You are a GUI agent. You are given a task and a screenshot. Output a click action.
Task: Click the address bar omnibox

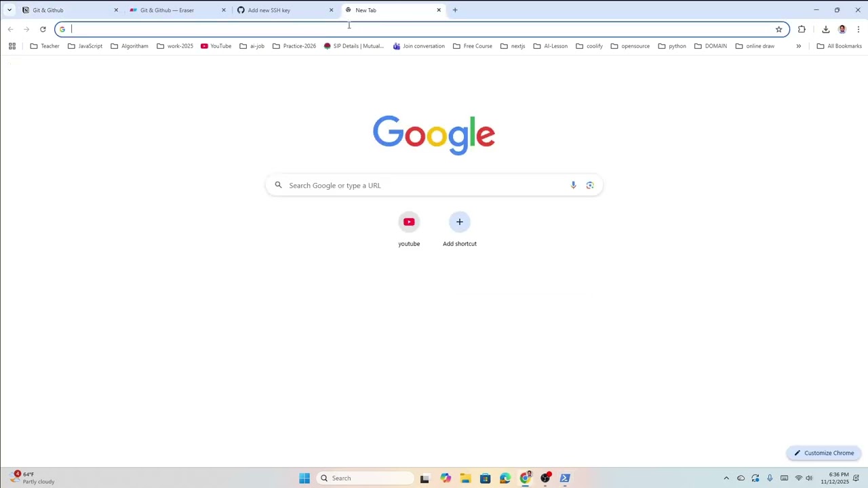coord(420,29)
